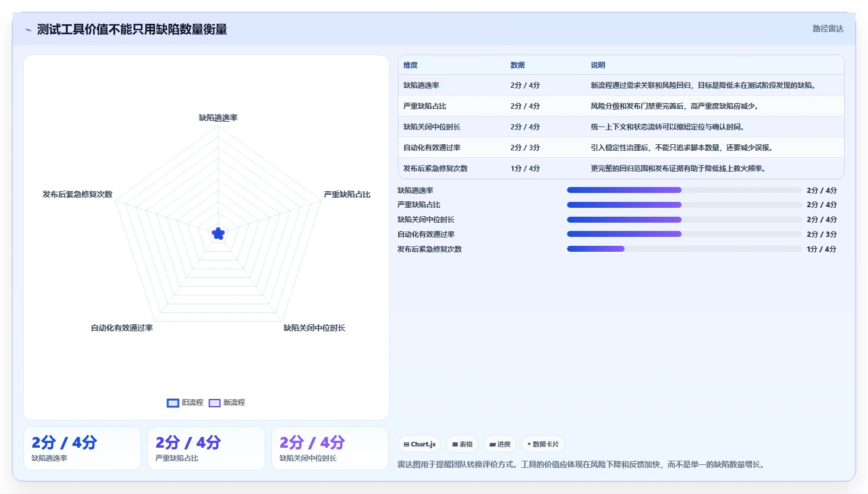Click the 自动化有效通过率 progress bar

pos(684,234)
